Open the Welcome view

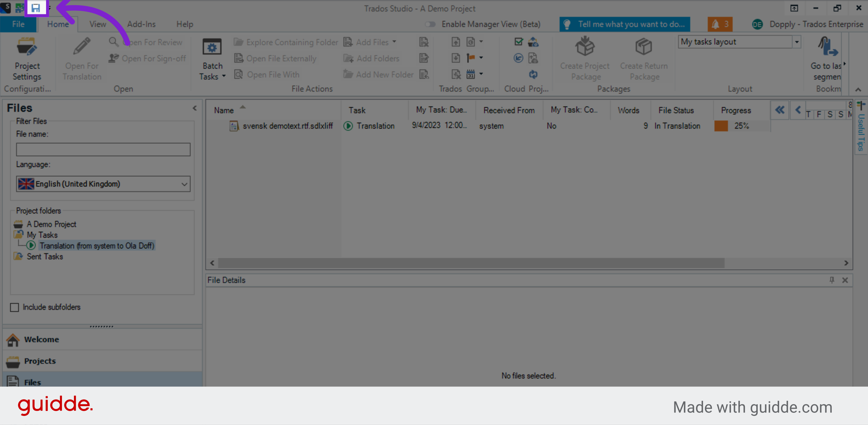pos(102,340)
